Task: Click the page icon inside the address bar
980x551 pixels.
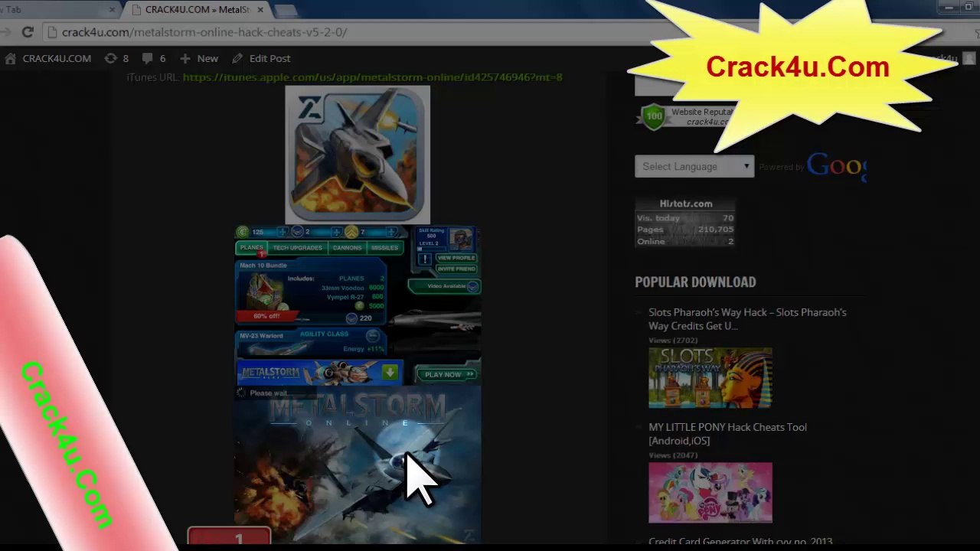Action: point(52,32)
